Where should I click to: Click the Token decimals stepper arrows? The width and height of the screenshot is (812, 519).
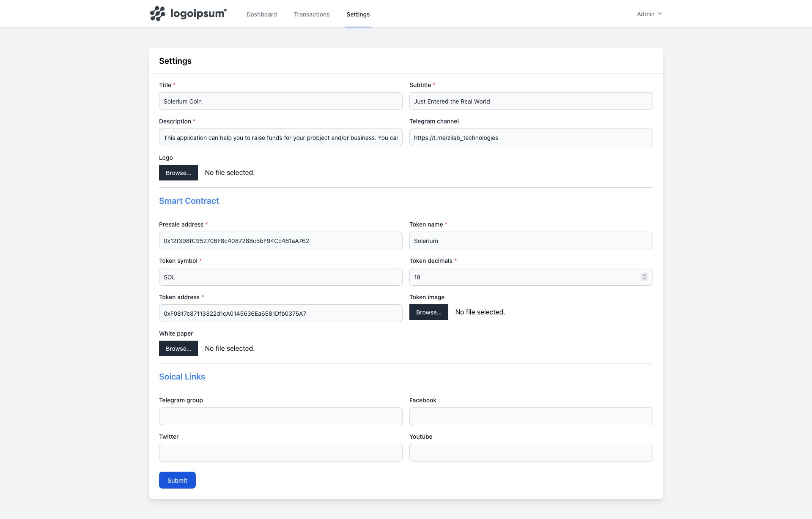click(644, 277)
